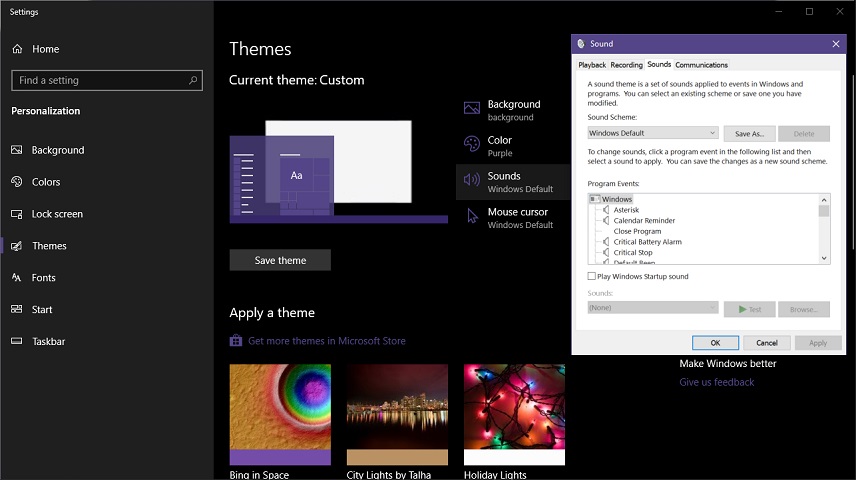Click OK in the Sound dialog
856x480 pixels.
(x=715, y=343)
